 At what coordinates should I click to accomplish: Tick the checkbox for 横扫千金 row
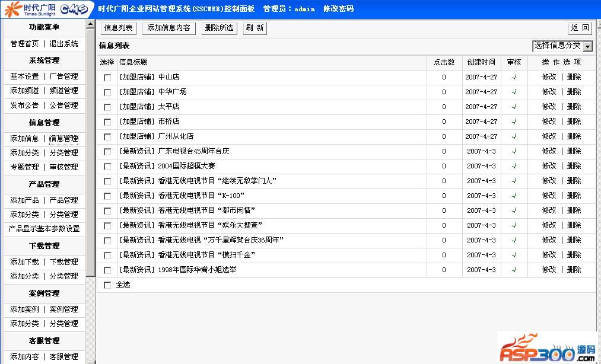(107, 256)
